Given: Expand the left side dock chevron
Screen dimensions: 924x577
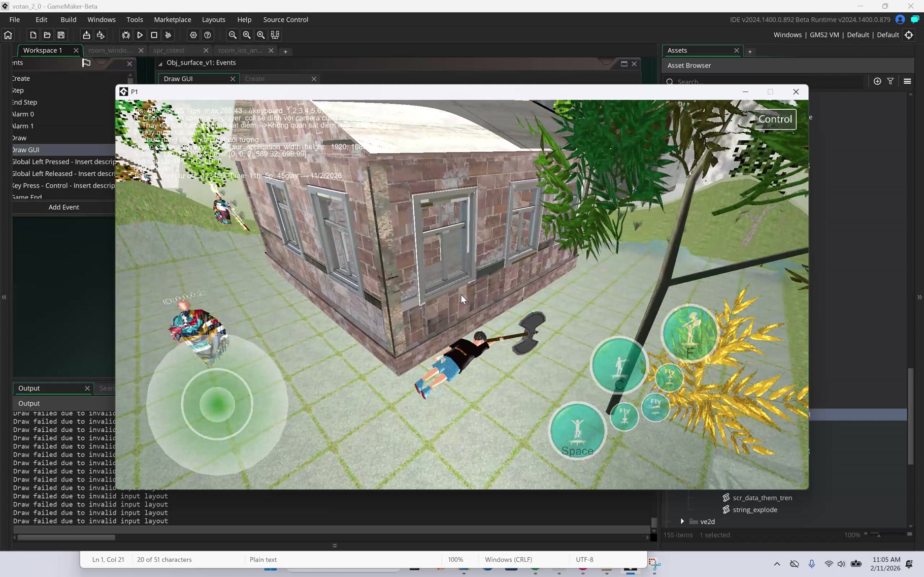Looking at the screenshot, I should [x=4, y=297].
